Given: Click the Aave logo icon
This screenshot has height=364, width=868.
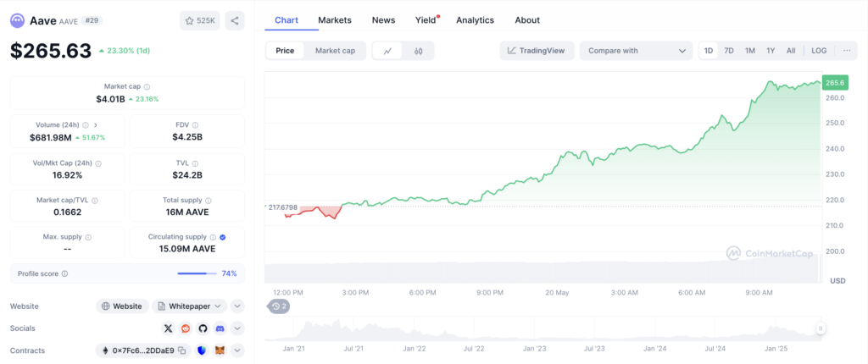Looking at the screenshot, I should point(17,21).
